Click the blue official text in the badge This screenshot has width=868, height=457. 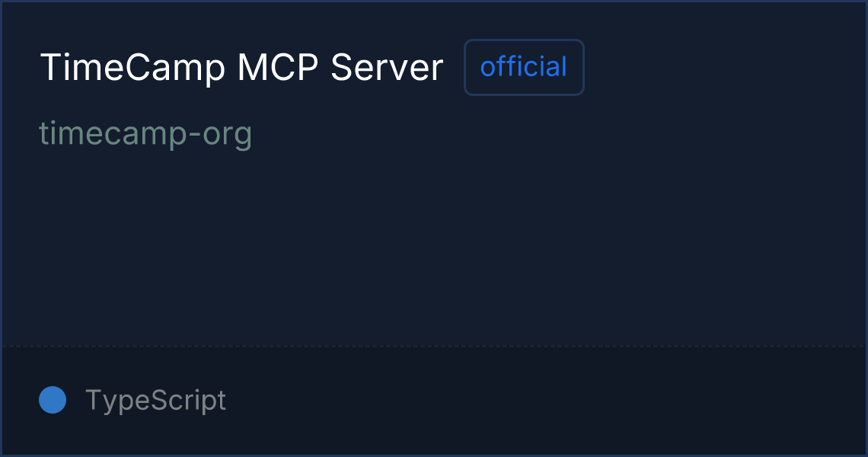(x=524, y=66)
